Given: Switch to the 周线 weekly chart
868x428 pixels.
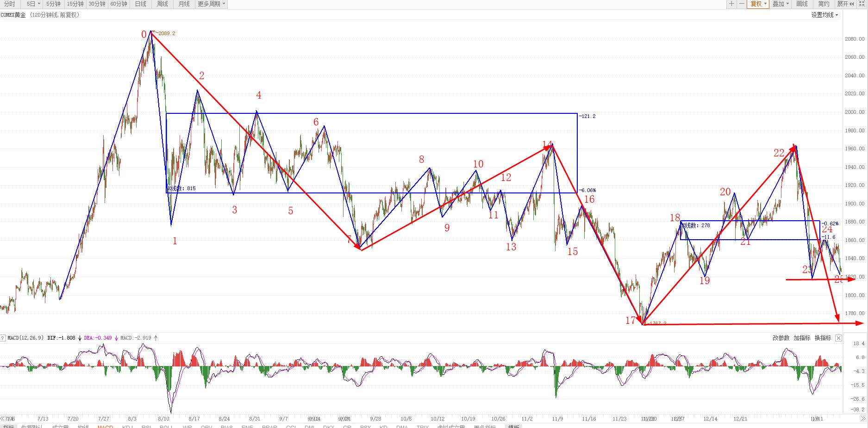Looking at the screenshot, I should point(162,4).
